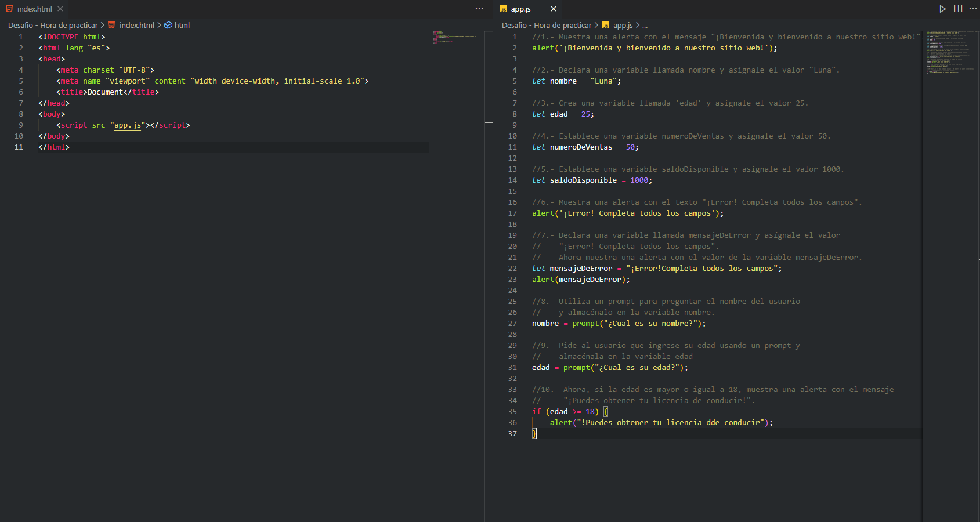
Task: Close the index.html tab
Action: pyautogui.click(x=60, y=9)
